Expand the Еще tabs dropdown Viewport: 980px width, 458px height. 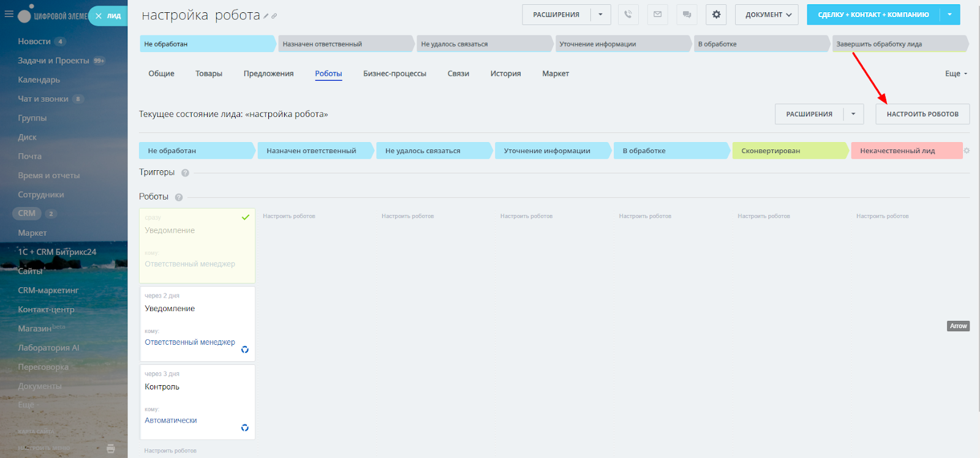(x=956, y=73)
